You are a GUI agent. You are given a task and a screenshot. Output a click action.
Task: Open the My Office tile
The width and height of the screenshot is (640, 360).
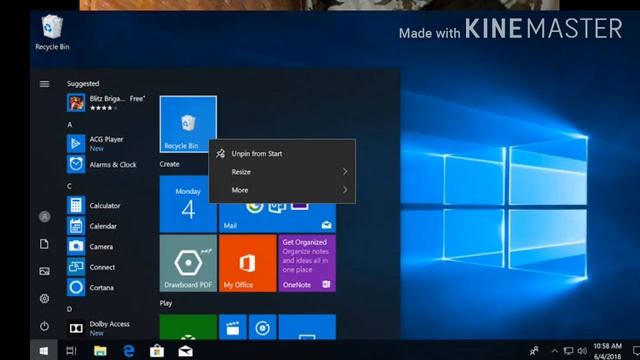[247, 263]
